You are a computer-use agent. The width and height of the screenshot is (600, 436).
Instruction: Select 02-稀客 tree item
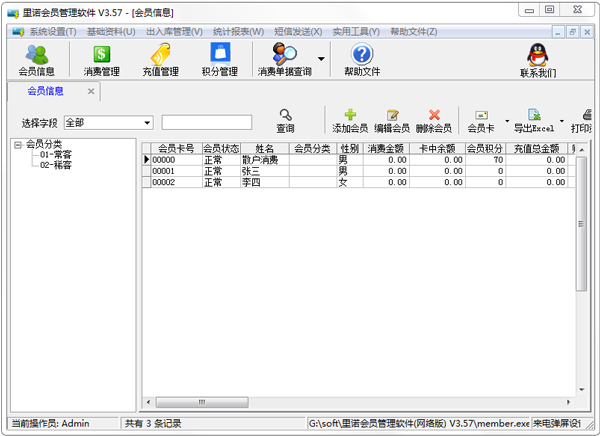[56, 165]
